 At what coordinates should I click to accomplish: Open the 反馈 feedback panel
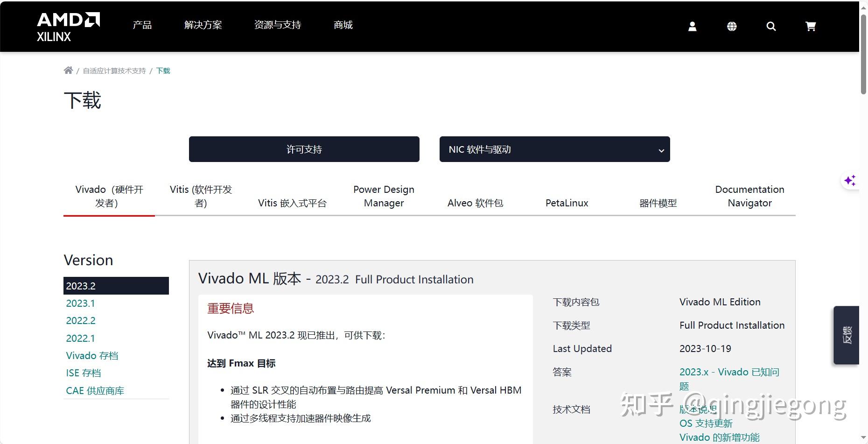(847, 336)
